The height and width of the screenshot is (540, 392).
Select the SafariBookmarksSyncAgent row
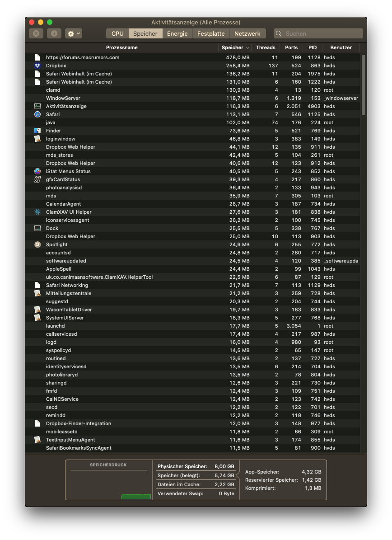pyautogui.click(x=193, y=448)
